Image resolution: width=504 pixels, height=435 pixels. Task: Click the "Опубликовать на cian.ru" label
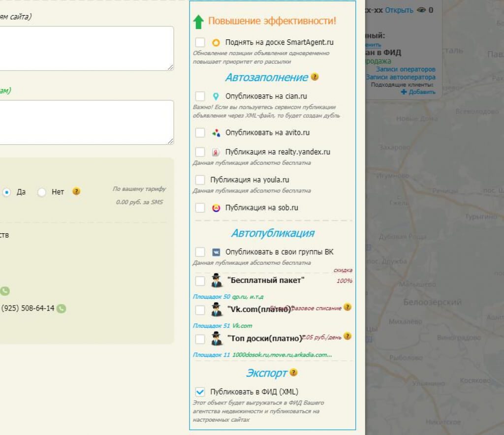point(266,96)
